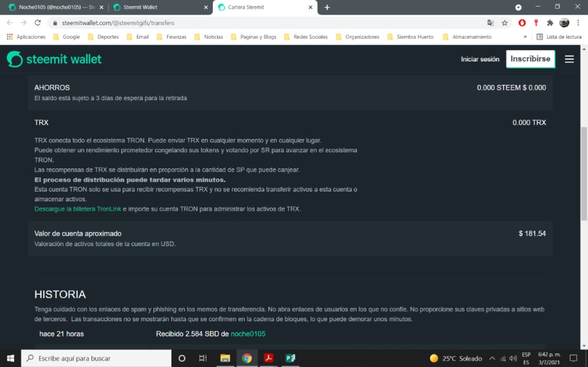
Task: Close the Steemit Wallet tab
Action: 206,7
